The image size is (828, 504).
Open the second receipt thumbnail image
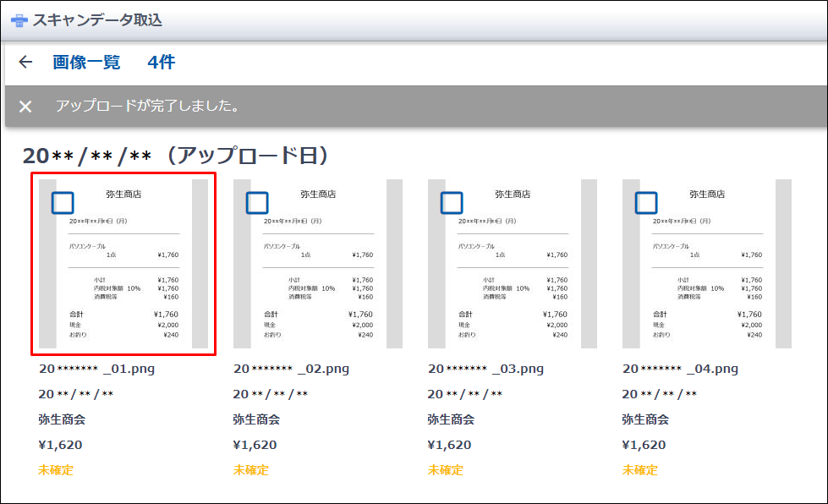point(318,279)
